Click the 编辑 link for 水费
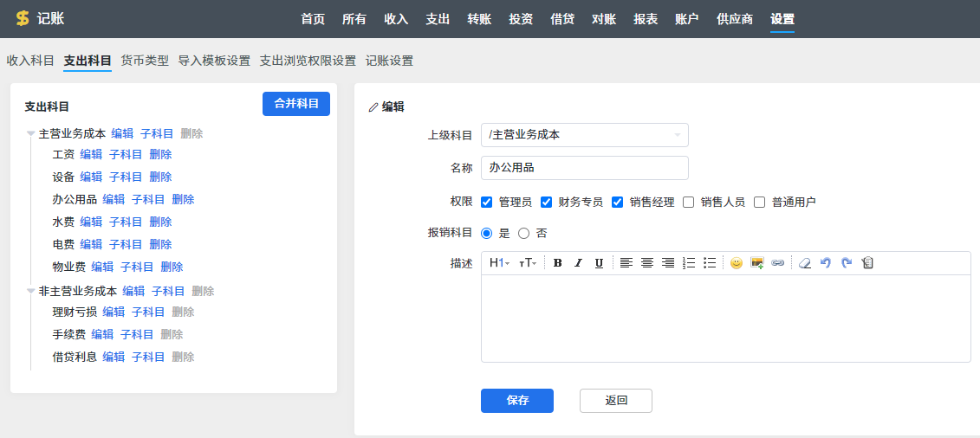Image resolution: width=980 pixels, height=438 pixels. 91,222
